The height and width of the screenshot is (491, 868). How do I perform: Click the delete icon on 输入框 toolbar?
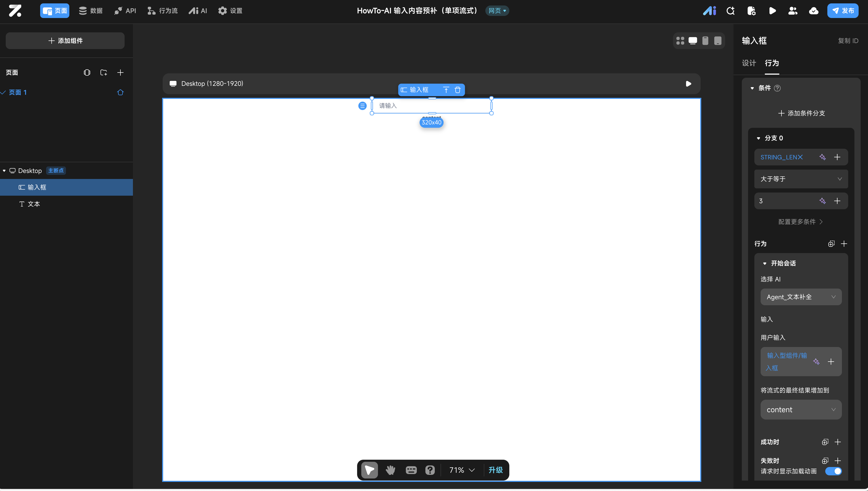click(457, 90)
